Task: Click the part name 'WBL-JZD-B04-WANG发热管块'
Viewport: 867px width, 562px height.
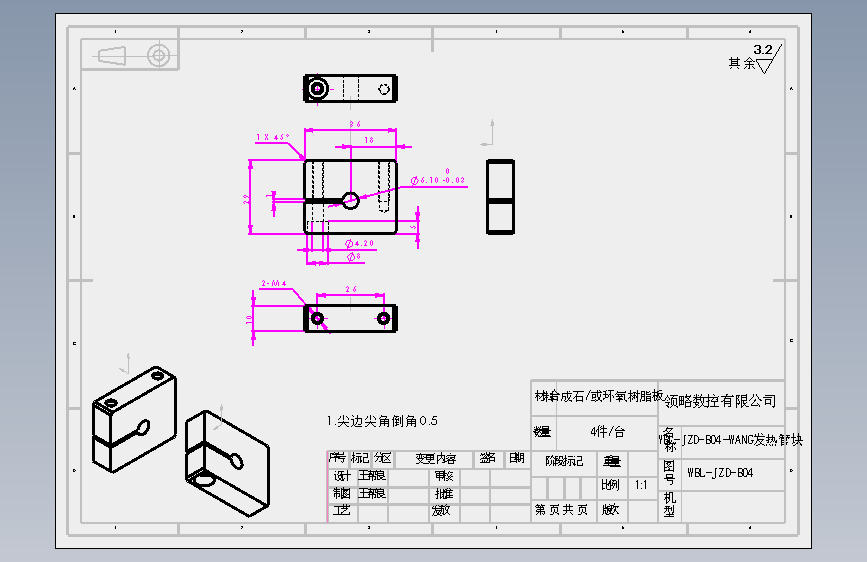Action: [x=730, y=440]
